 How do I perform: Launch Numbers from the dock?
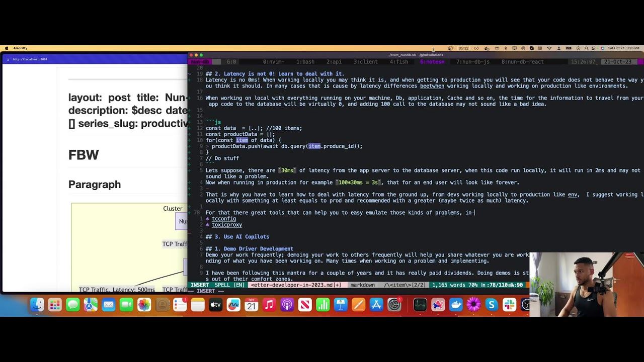(x=323, y=305)
